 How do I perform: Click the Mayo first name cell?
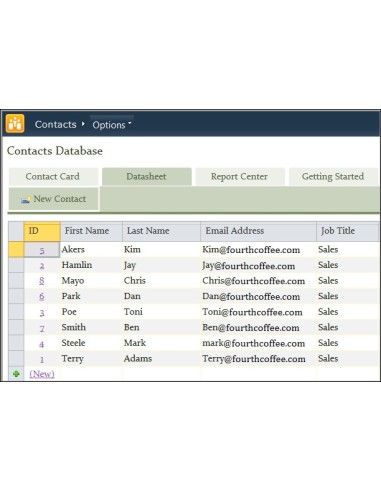coord(91,281)
